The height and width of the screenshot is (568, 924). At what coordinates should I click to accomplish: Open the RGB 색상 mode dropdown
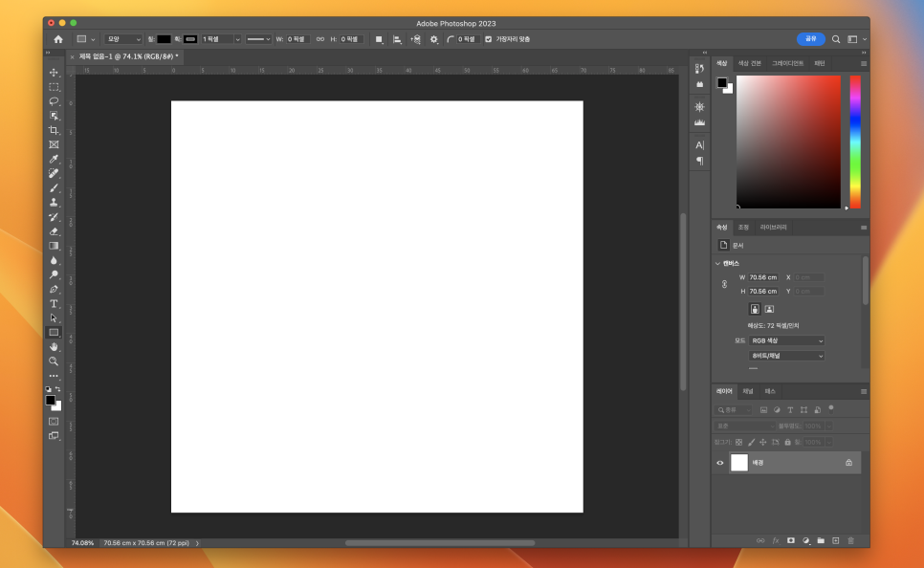coord(786,340)
